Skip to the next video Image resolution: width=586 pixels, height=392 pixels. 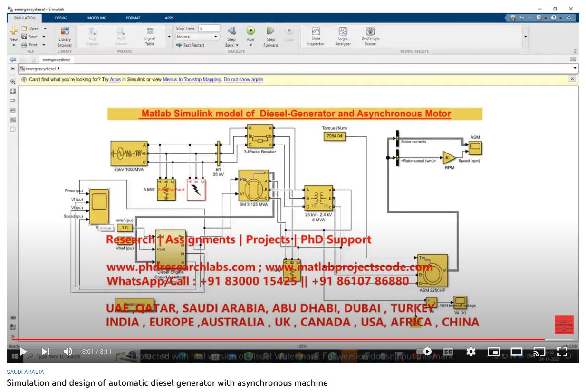coord(45,352)
